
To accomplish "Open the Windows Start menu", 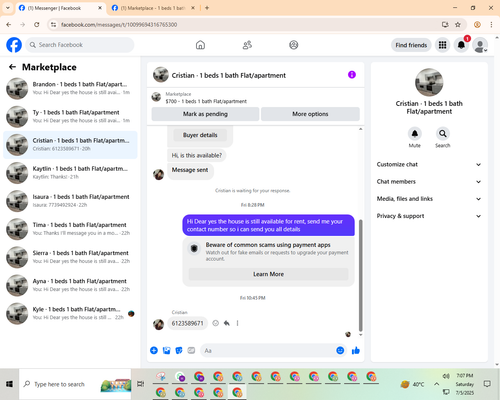I will (x=9, y=384).
